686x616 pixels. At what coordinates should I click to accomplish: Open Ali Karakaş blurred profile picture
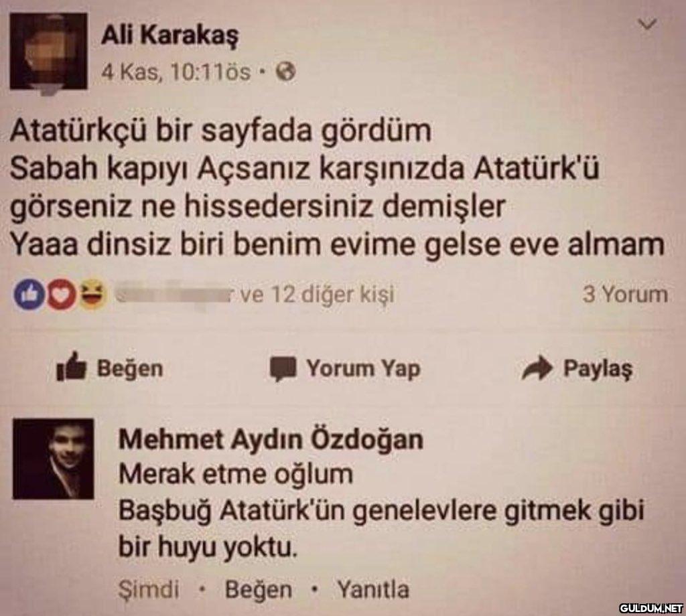(48, 51)
